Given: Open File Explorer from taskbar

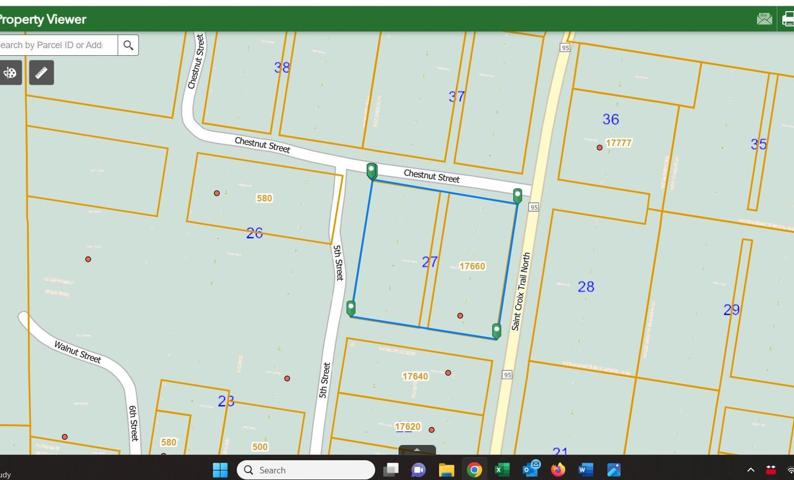Looking at the screenshot, I should [x=446, y=470].
